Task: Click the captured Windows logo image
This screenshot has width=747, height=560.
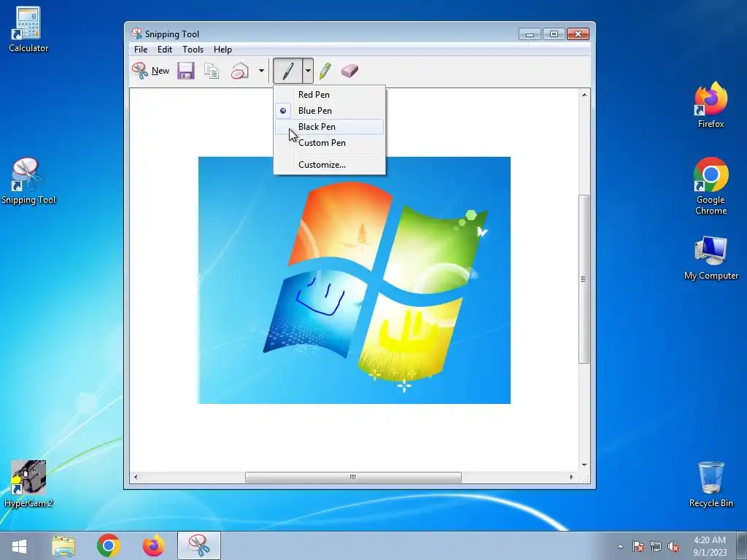Action: (355, 280)
